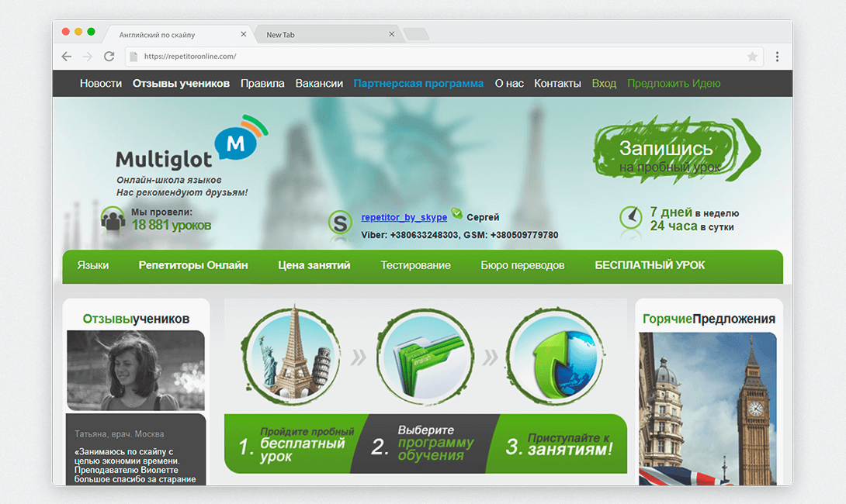The height and width of the screenshot is (504, 846).
Task: Open Бюро переводов in green navigation
Action: tap(522, 265)
